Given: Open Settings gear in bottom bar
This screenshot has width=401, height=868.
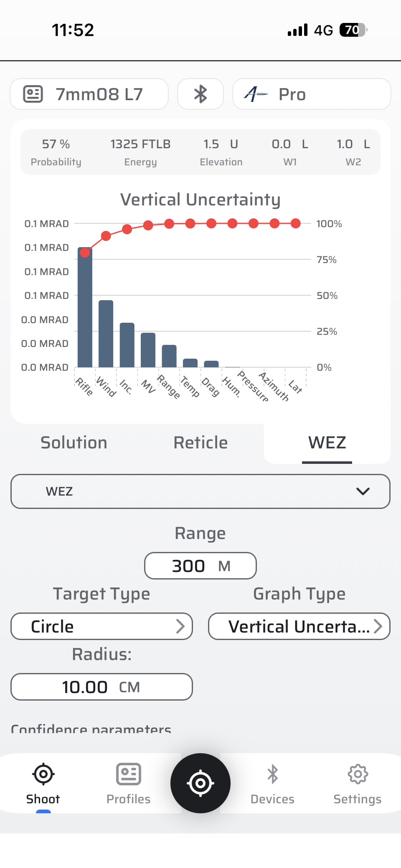Looking at the screenshot, I should click(x=358, y=775).
